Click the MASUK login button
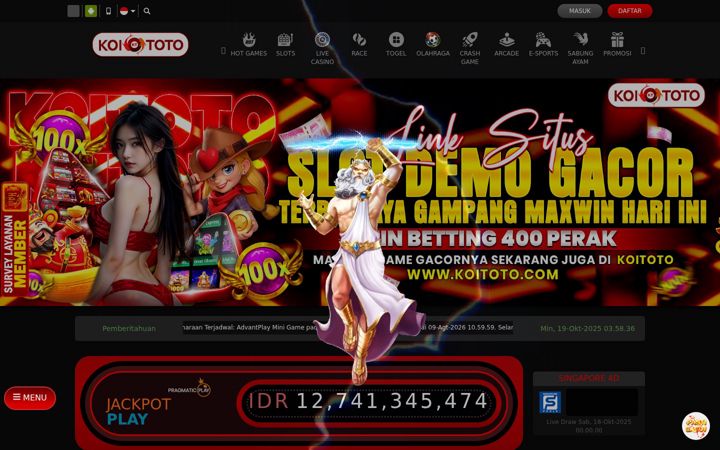This screenshot has width=720, height=450. point(579,11)
